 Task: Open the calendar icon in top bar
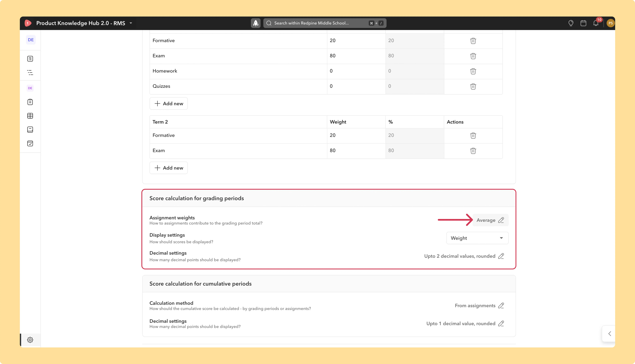583,23
